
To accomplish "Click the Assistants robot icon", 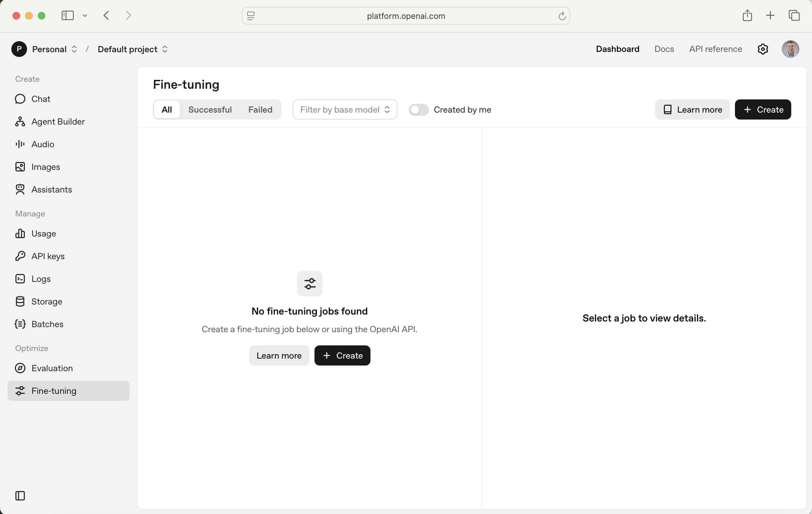I will click(x=20, y=189).
